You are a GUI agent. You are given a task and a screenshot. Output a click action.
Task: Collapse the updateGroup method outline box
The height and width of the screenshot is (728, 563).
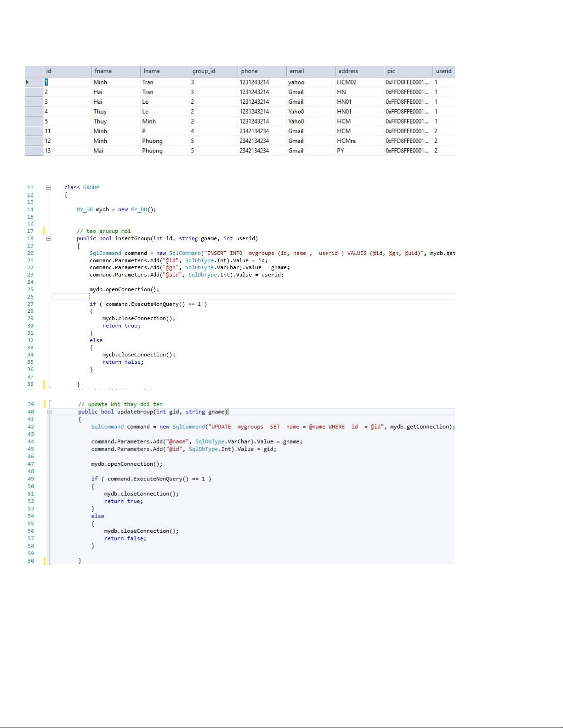[x=49, y=412]
